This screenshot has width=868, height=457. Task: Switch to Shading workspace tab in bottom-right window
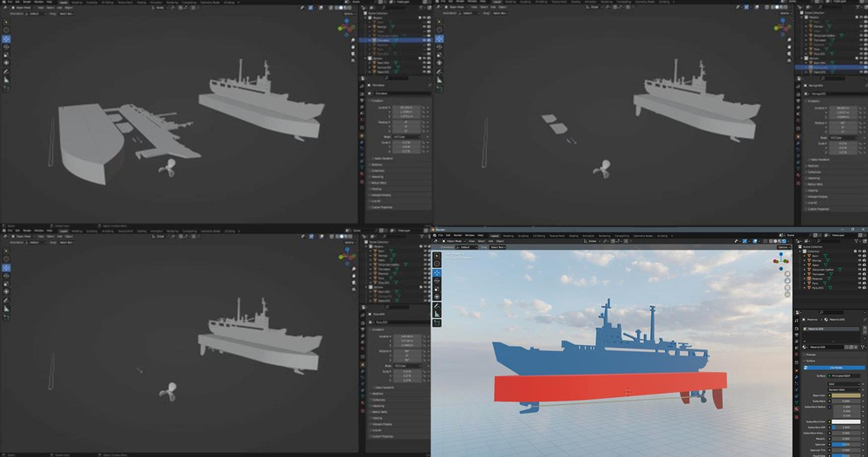click(572, 235)
